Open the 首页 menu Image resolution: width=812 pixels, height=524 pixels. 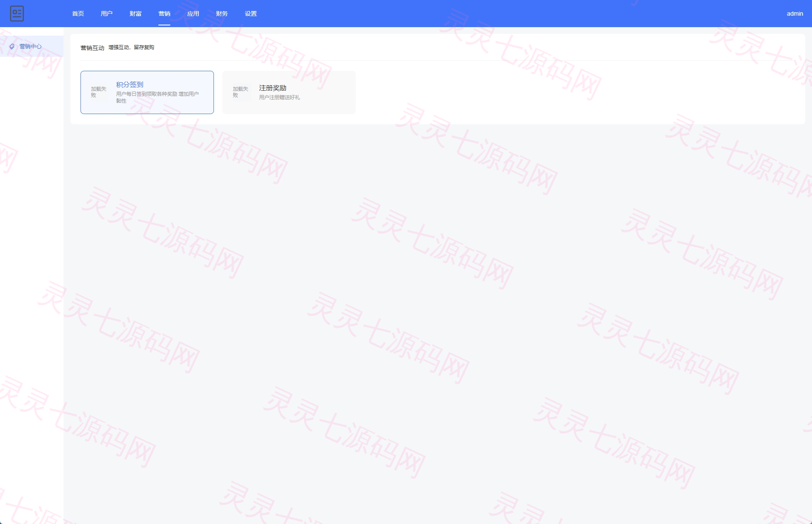78,14
